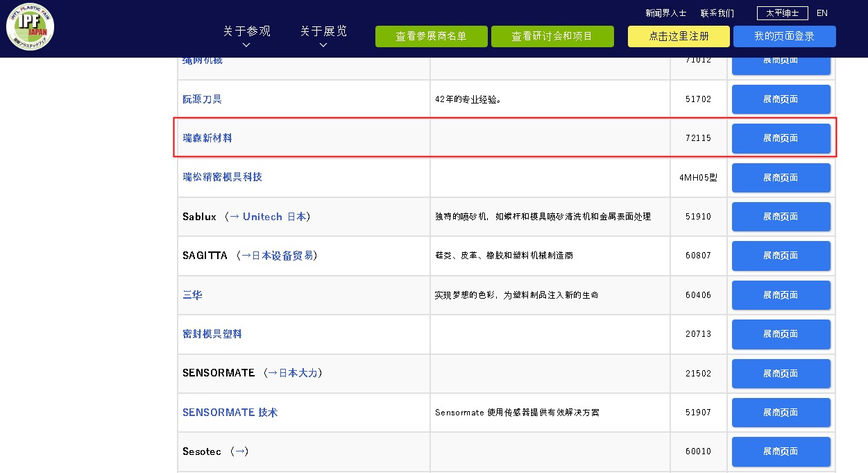Open 查看研讨会和项目 page
The width and height of the screenshot is (868, 473).
[552, 37]
